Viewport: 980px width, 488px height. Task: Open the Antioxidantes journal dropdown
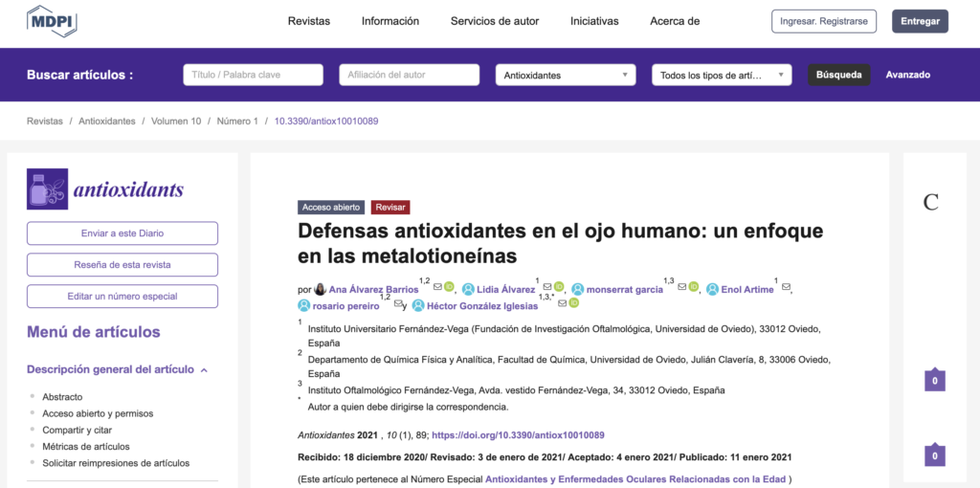566,75
